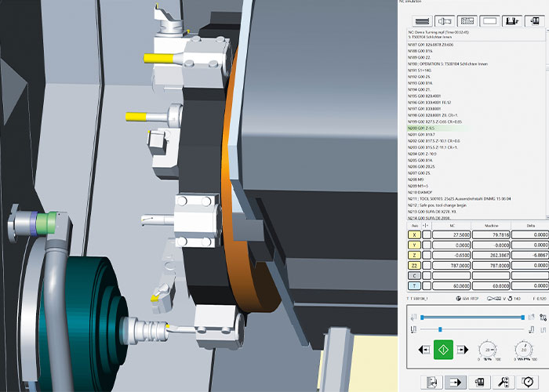The width and height of the screenshot is (549, 392).
Task: Click the machine icon in bottom toolbar
Action: pyautogui.click(x=479, y=382)
